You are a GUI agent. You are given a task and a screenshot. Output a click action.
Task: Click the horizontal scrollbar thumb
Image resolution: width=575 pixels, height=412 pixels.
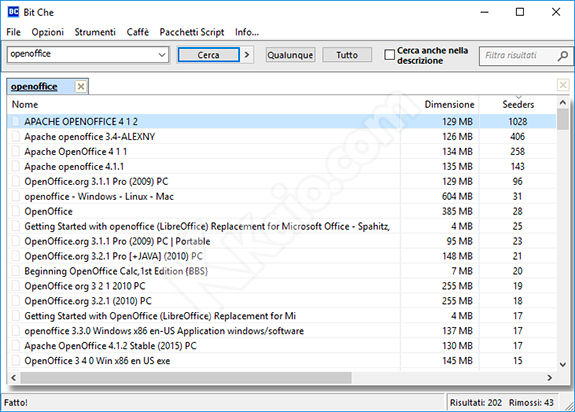point(186,378)
